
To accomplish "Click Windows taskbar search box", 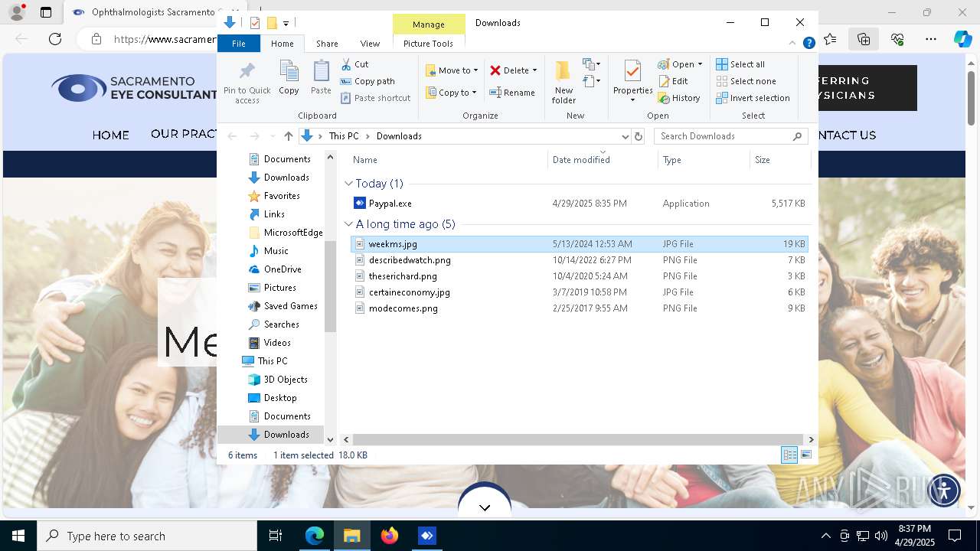I will coord(147,536).
